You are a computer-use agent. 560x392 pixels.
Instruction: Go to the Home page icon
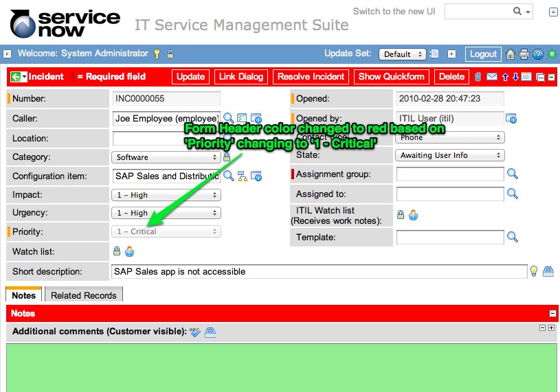[511, 54]
